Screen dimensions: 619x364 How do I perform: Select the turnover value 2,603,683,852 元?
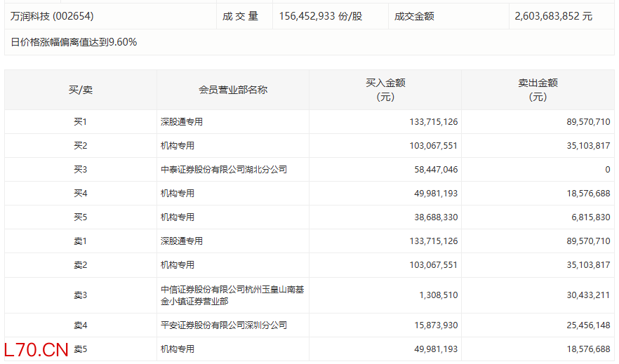553,15
